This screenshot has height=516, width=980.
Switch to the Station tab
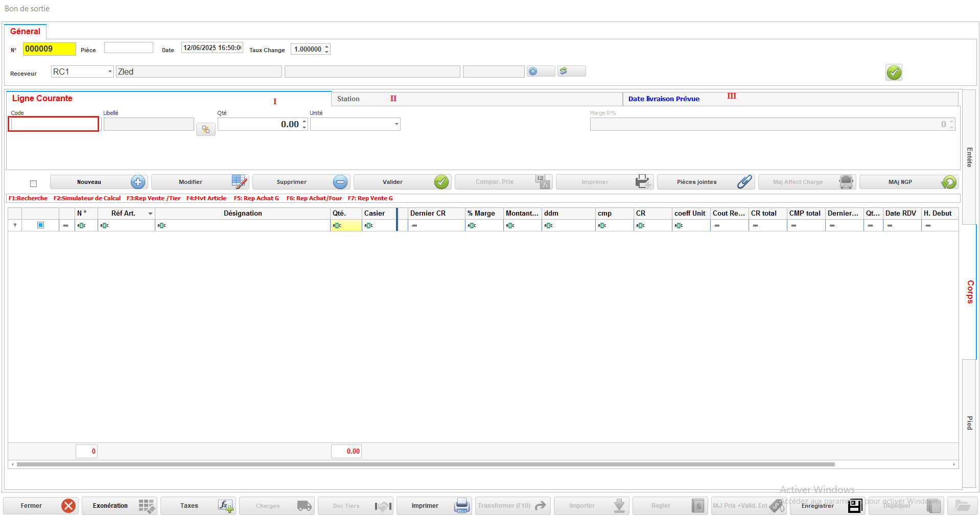click(348, 99)
